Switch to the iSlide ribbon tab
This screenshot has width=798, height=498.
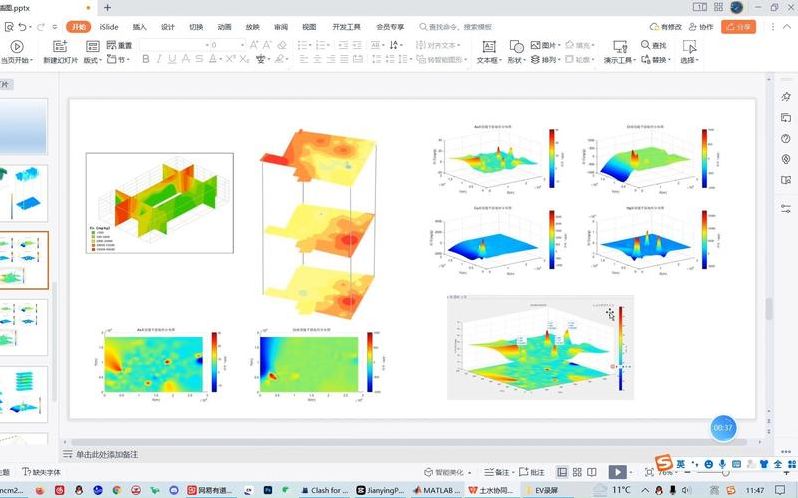tap(109, 27)
